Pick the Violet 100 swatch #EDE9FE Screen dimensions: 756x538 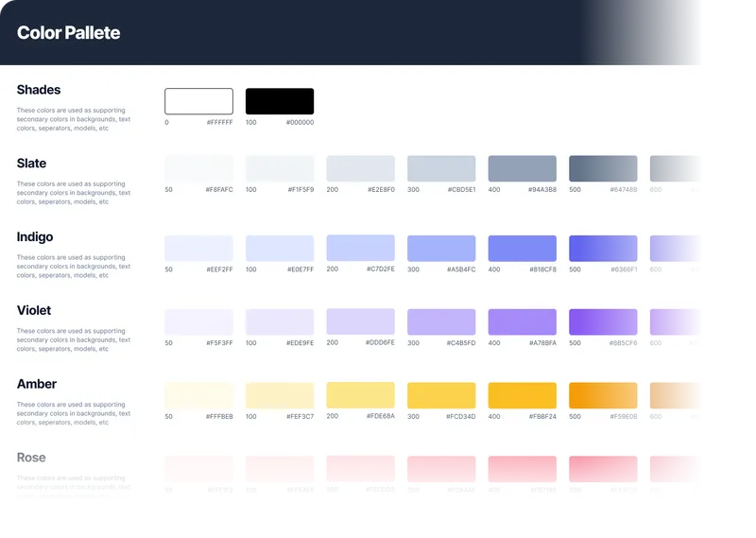click(280, 321)
